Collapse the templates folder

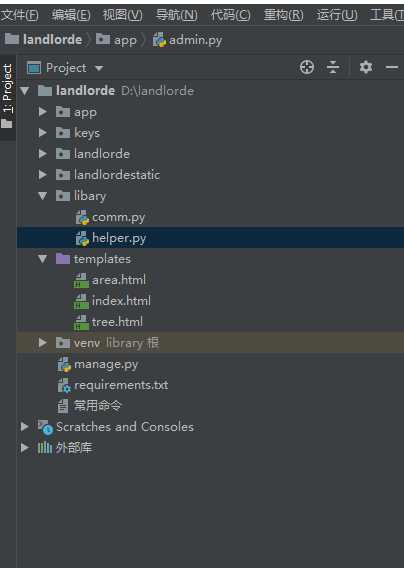tap(43, 259)
